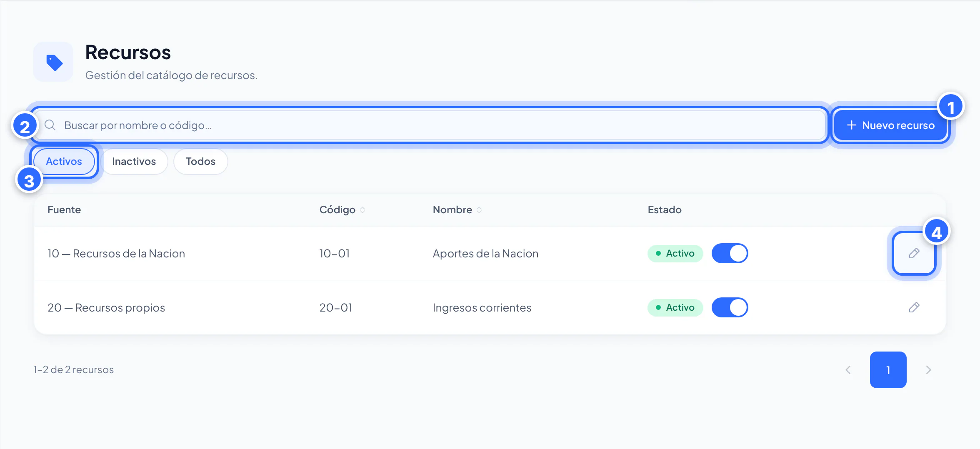
Task: Edit the Aportes de la Nacion row
Action: click(914, 253)
